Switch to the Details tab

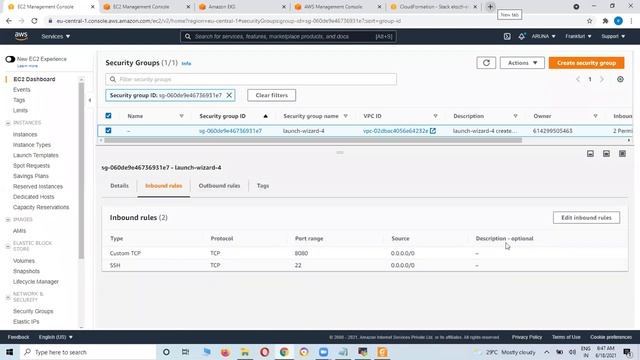pos(119,186)
